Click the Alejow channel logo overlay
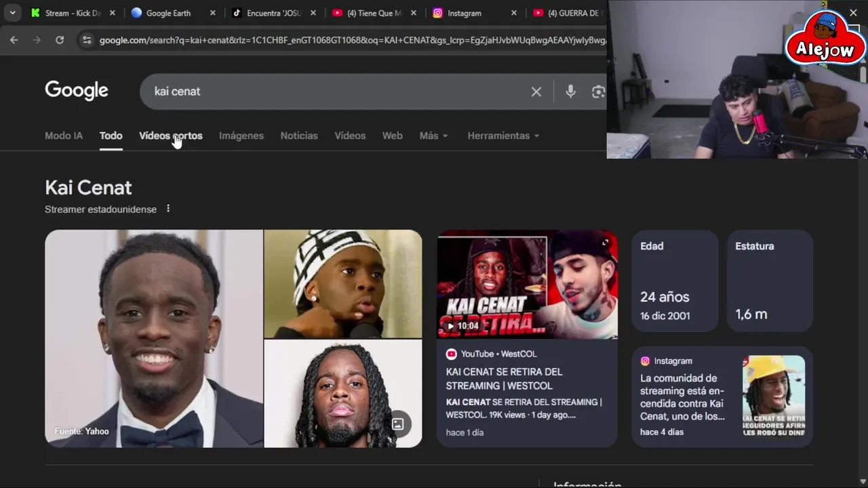The height and width of the screenshot is (488, 868). [825, 39]
